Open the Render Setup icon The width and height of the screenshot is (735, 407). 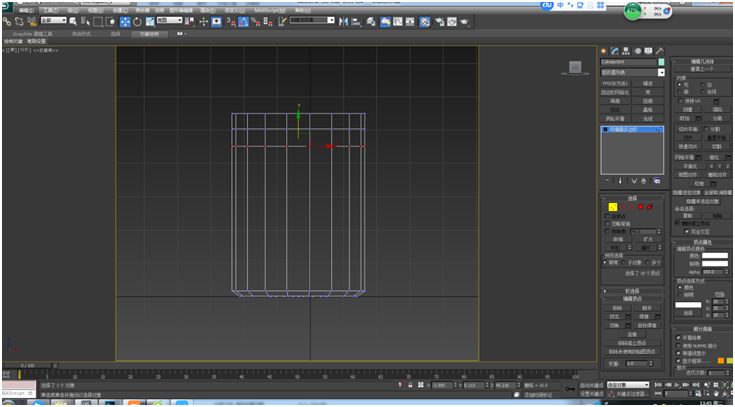(x=439, y=21)
